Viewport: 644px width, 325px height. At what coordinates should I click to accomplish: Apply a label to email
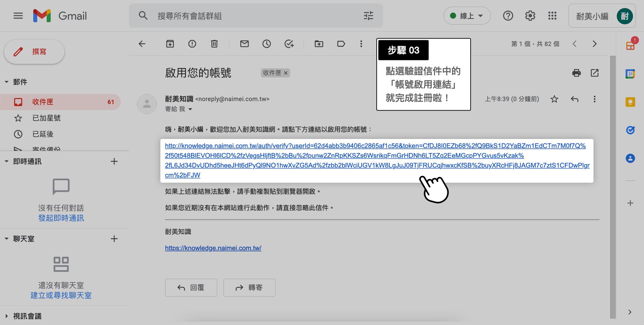[341, 44]
